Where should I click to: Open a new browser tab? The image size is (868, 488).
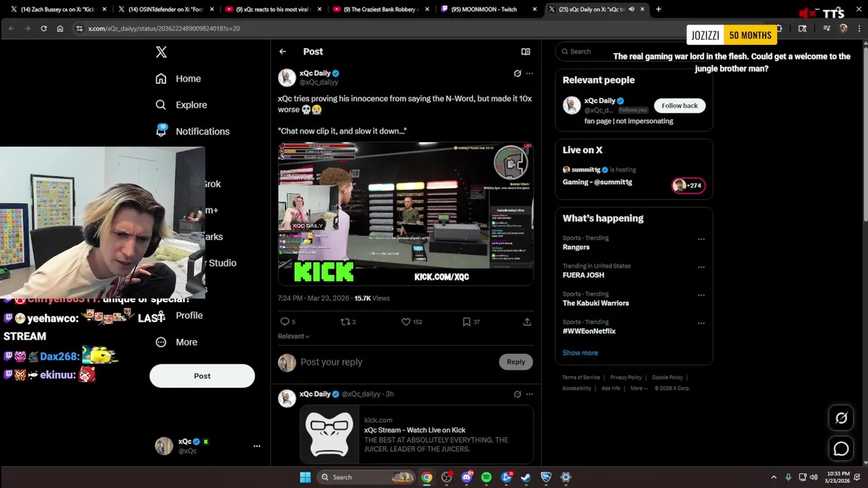click(x=658, y=9)
